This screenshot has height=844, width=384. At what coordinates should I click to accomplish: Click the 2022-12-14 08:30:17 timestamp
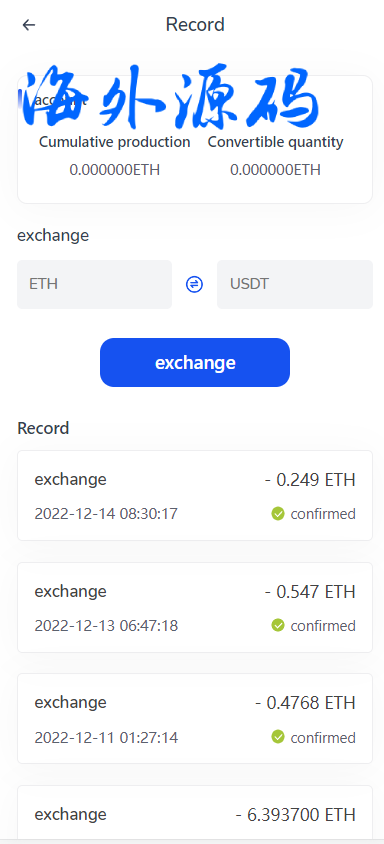(x=106, y=514)
